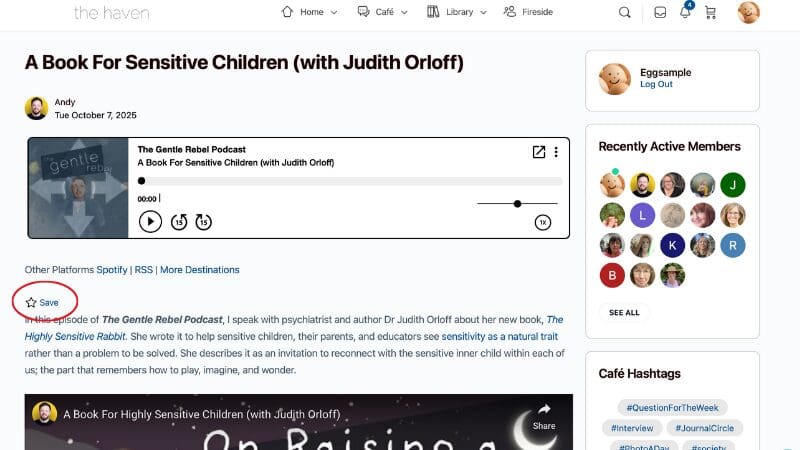Viewport: 800px width, 450px height.
Task: Toggle the Save star for this post
Action: (x=42, y=303)
